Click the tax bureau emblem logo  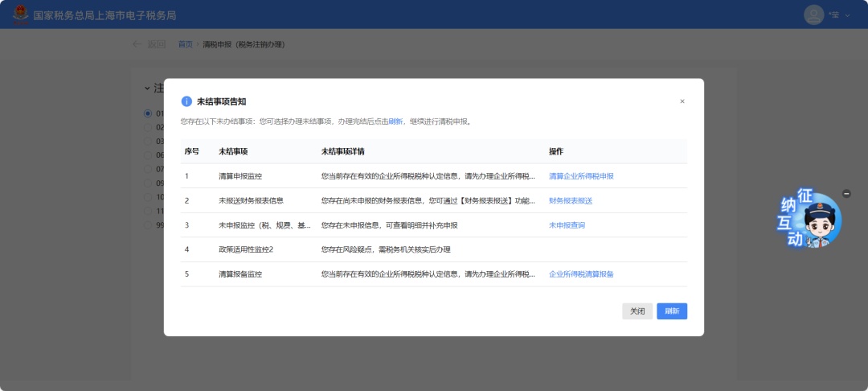[x=19, y=14]
